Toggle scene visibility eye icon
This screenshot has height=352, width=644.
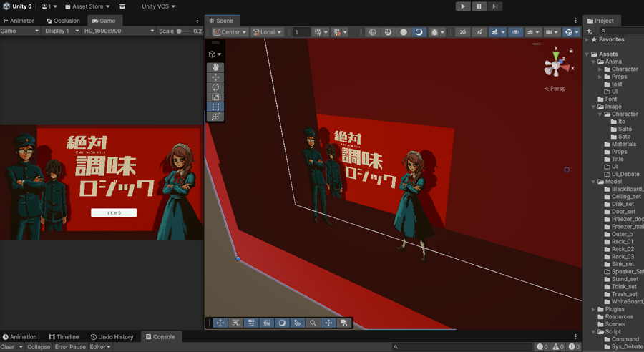pyautogui.click(x=515, y=32)
